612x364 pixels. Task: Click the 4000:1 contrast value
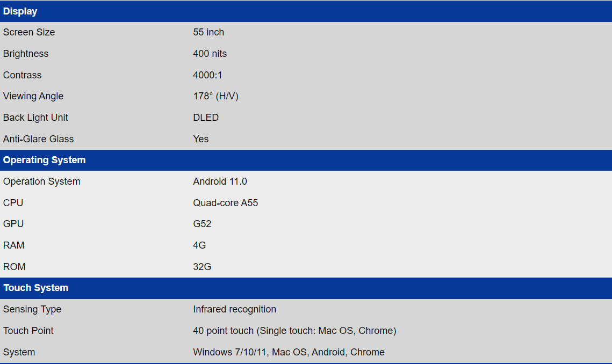click(207, 75)
